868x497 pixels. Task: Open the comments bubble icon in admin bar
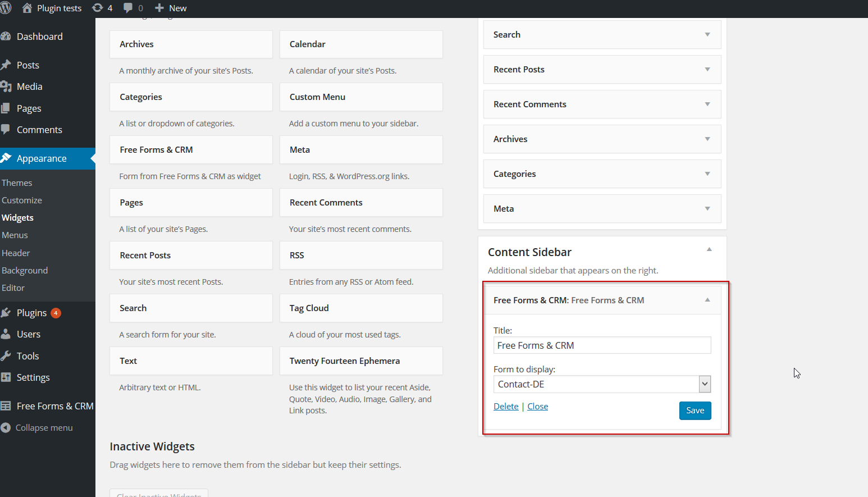128,8
